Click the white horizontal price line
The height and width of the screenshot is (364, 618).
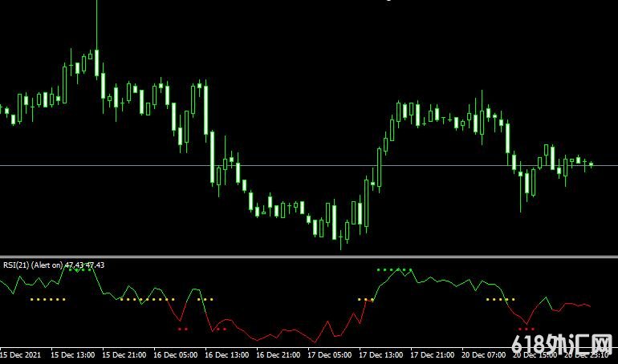pyautogui.click(x=309, y=166)
